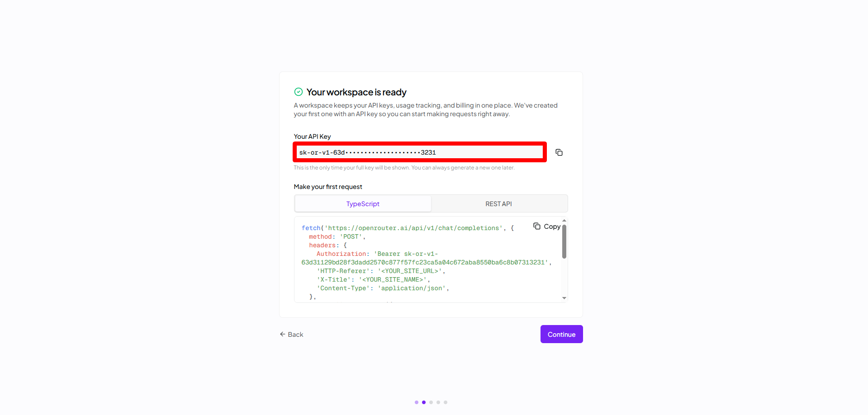Click the Continue button
Viewport: 868px width, 415px height.
(x=561, y=334)
